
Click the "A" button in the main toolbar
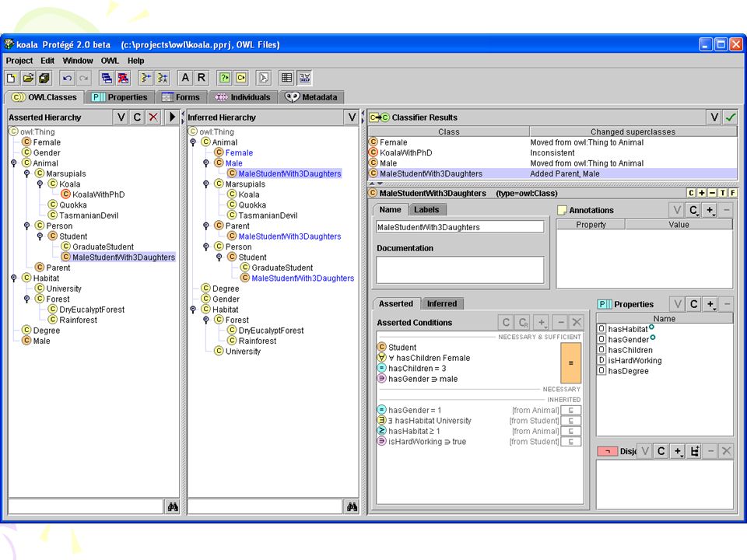point(185,78)
